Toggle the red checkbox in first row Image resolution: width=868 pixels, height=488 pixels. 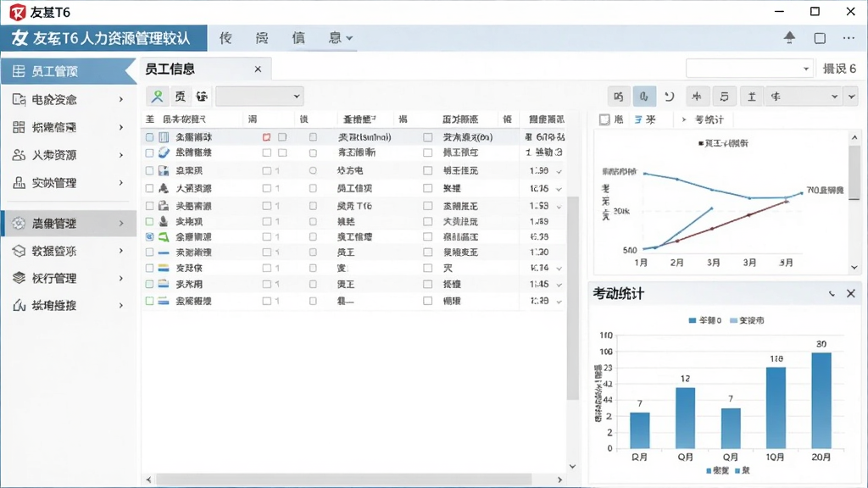267,136
